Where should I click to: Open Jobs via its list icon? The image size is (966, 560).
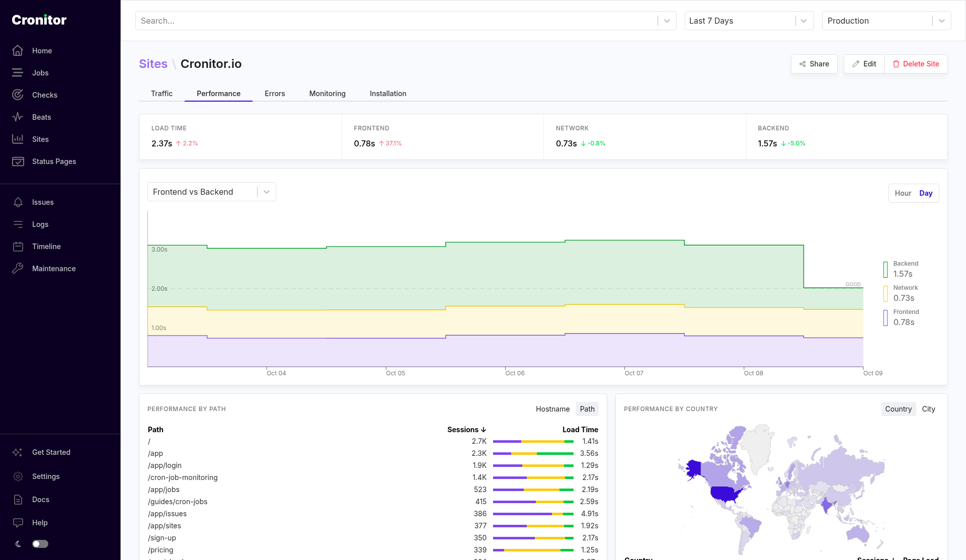click(18, 73)
